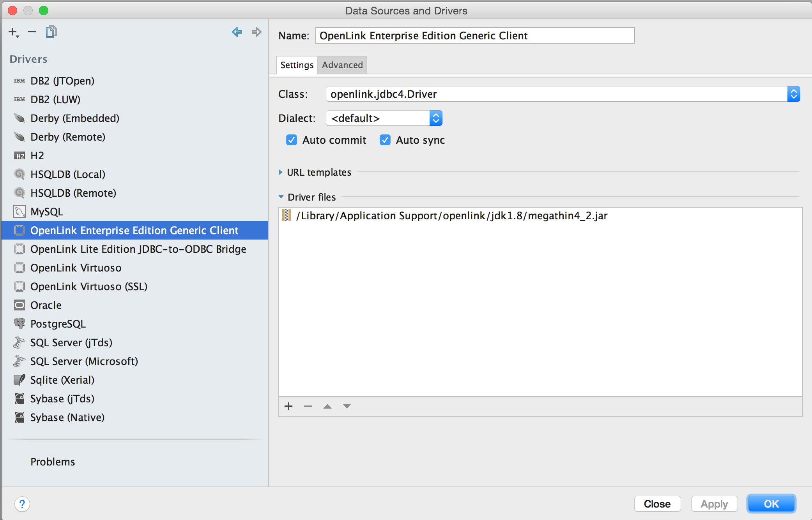Expand the URL templates section
The height and width of the screenshot is (520, 812).
[281, 172]
